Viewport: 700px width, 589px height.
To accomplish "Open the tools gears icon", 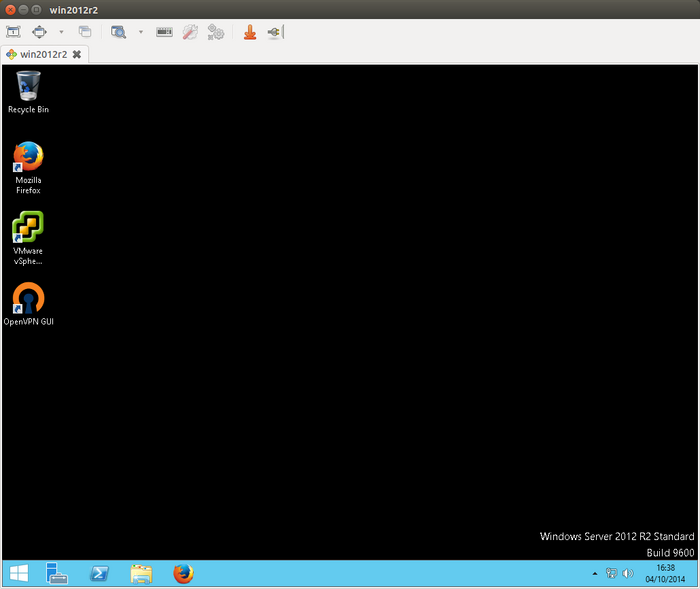I will point(216,32).
